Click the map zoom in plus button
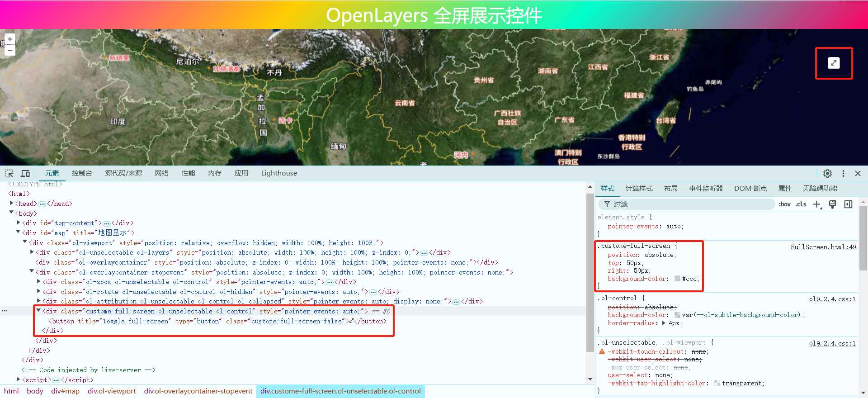The width and height of the screenshot is (868, 398). pyautogui.click(x=10, y=39)
